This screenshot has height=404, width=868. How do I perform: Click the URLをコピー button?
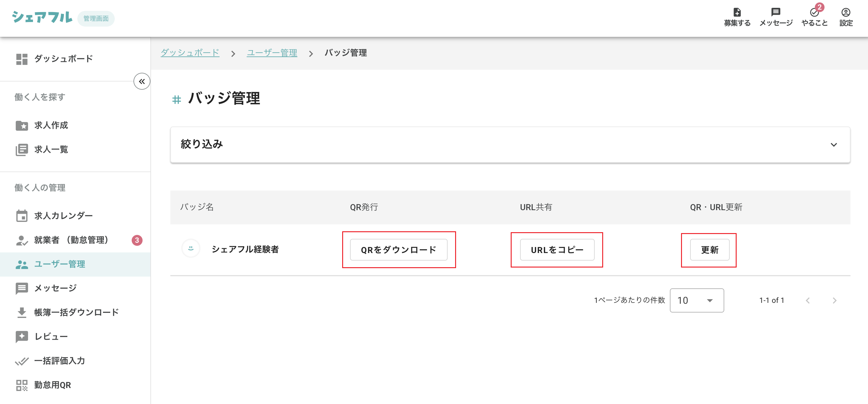pos(557,250)
